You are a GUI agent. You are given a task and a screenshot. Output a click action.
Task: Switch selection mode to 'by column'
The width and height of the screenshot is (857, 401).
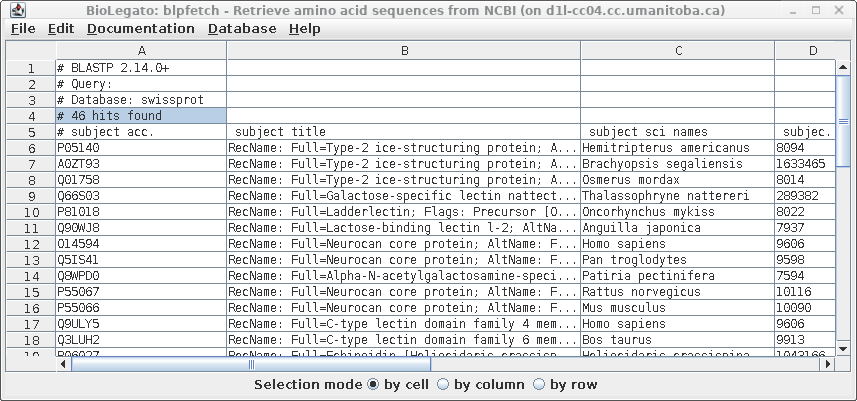click(x=445, y=384)
